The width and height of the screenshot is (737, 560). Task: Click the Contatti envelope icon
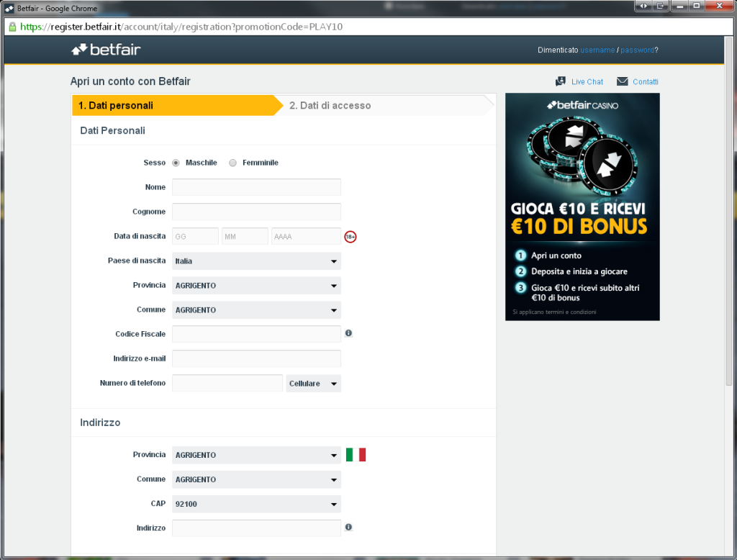[x=622, y=81]
